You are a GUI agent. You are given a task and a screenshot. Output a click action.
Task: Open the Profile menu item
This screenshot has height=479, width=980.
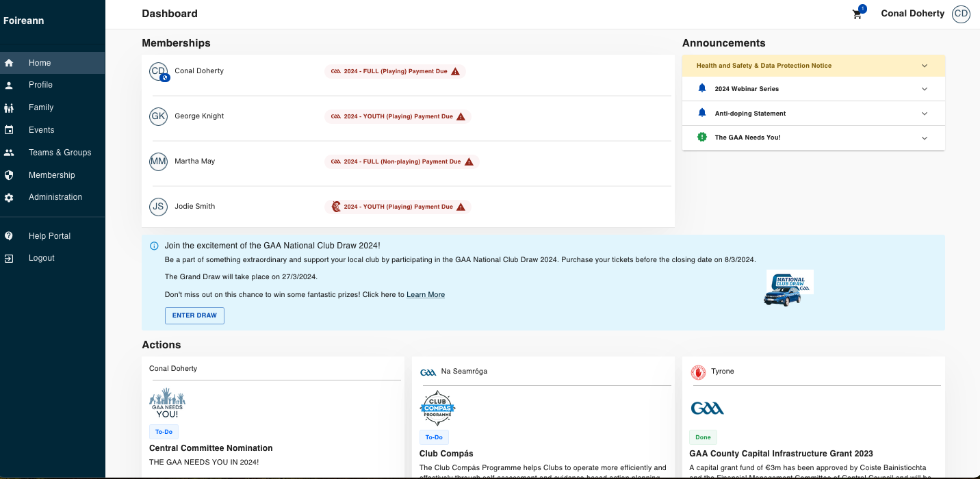pos(53,85)
